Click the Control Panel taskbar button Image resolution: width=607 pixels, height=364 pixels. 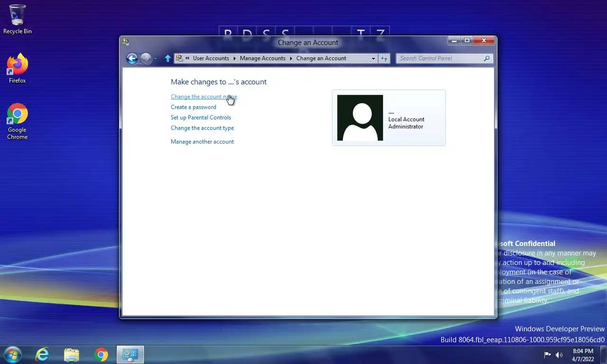(x=130, y=355)
